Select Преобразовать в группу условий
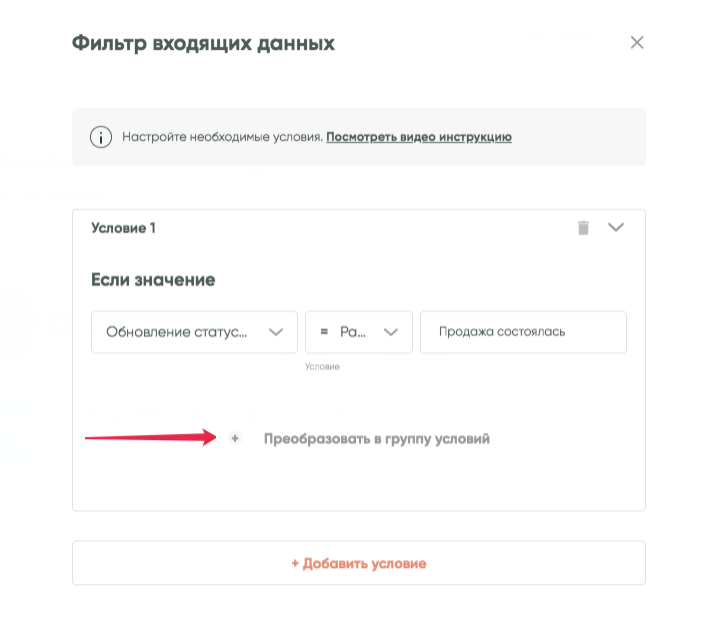The height and width of the screenshot is (623, 716). pos(377,439)
